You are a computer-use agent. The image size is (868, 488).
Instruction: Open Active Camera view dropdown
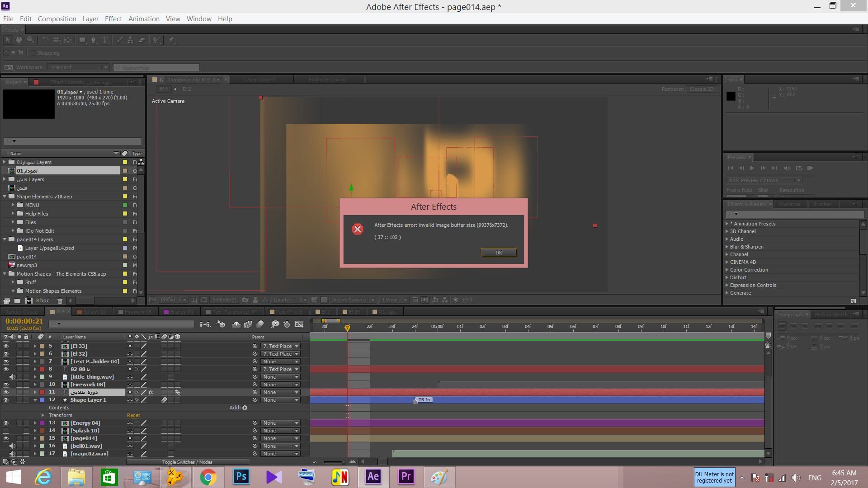coord(354,300)
